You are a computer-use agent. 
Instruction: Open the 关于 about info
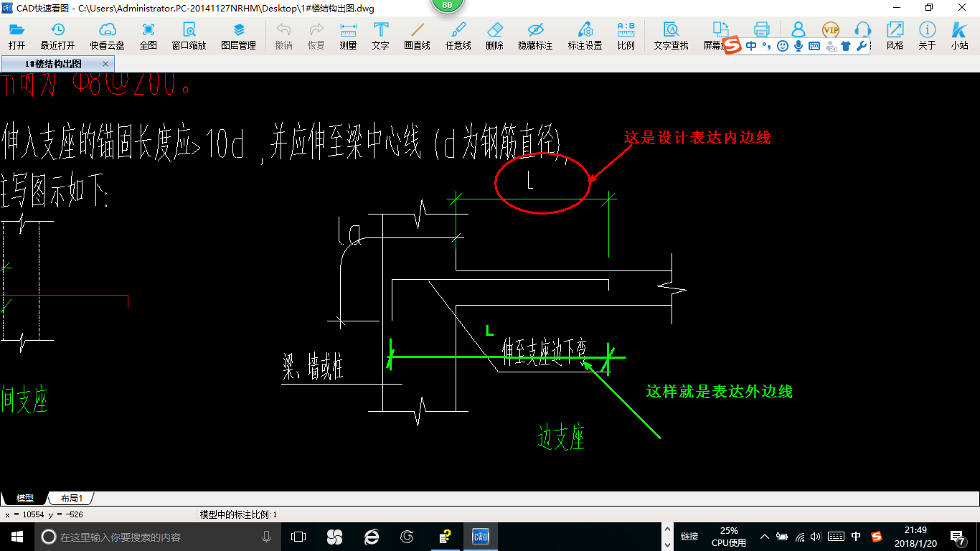click(x=927, y=36)
